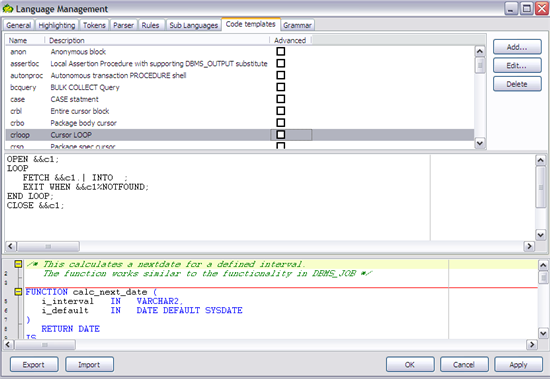Select the 'crbo' template row
The width and height of the screenshot is (550, 379).
click(x=240, y=123)
